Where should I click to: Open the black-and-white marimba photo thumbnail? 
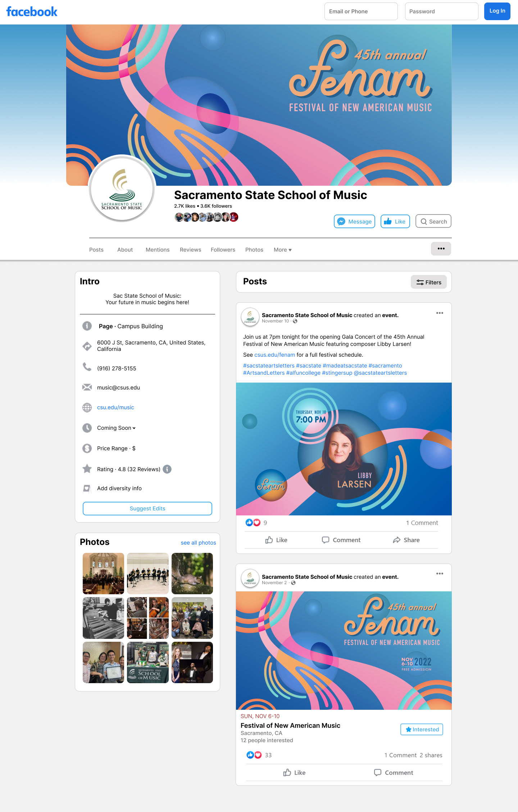(x=103, y=618)
